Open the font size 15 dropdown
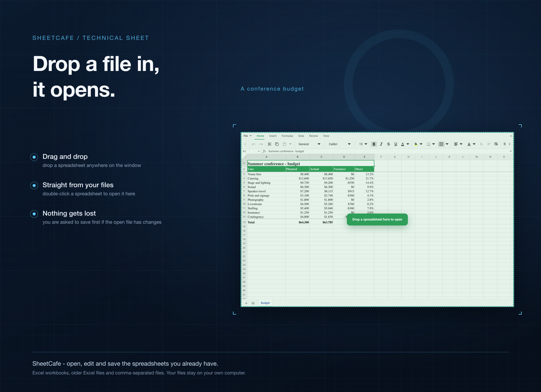This screenshot has width=541, height=392. (x=363, y=144)
